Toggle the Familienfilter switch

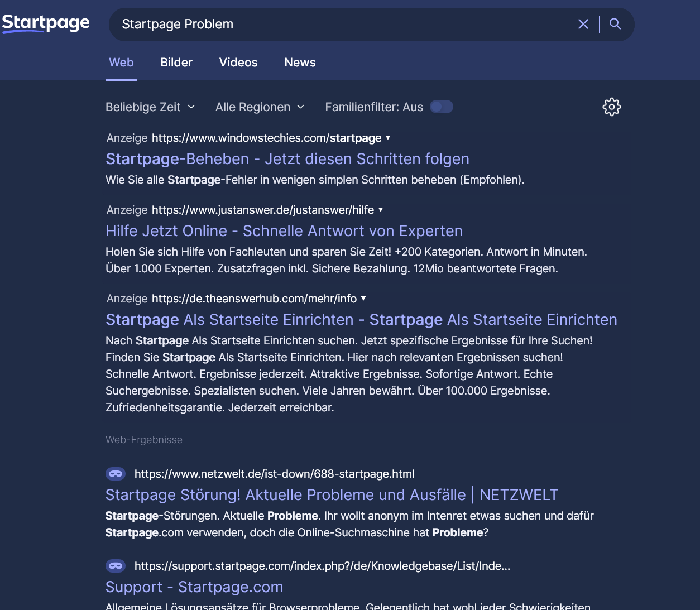coord(442,107)
